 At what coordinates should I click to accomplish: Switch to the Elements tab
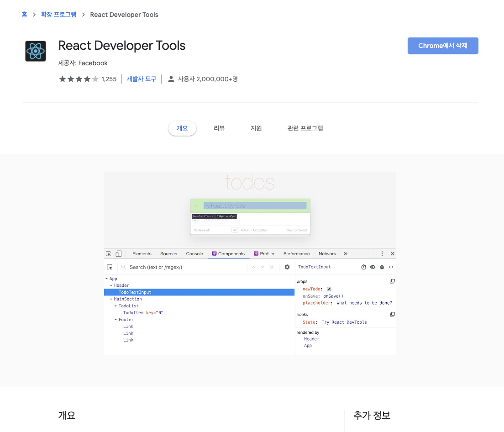tap(142, 253)
